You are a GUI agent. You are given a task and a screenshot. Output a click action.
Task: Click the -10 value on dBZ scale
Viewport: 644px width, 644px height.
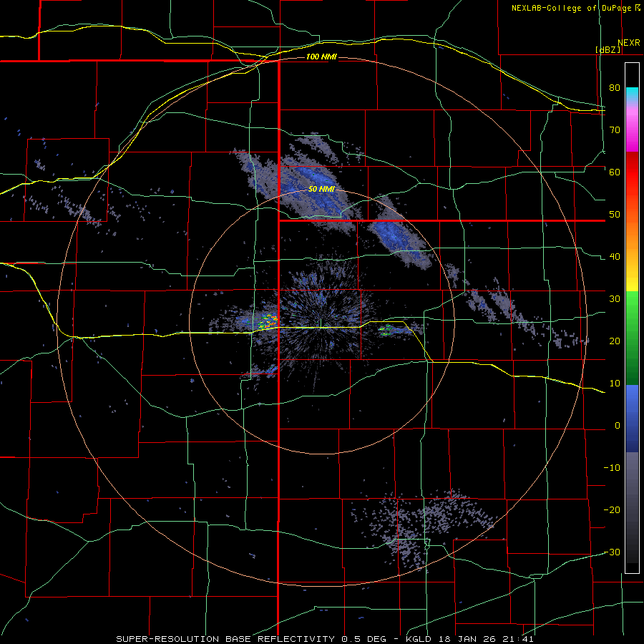point(612,468)
